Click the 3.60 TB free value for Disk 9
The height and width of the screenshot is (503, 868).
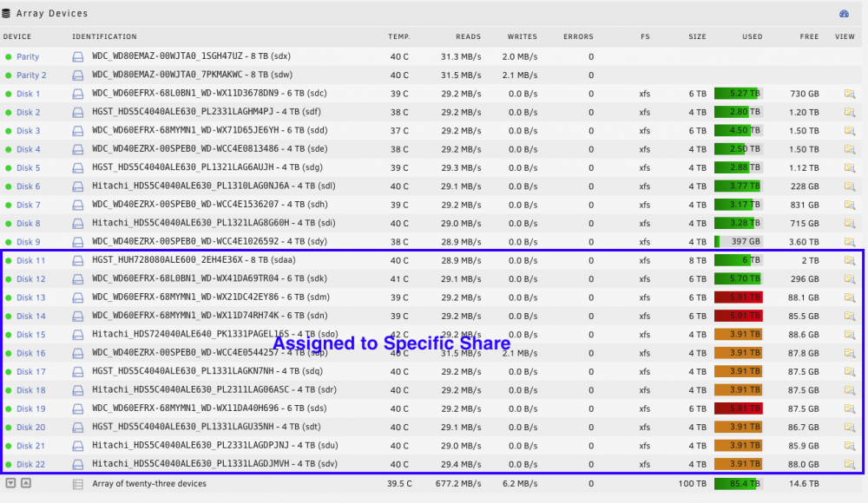point(804,242)
